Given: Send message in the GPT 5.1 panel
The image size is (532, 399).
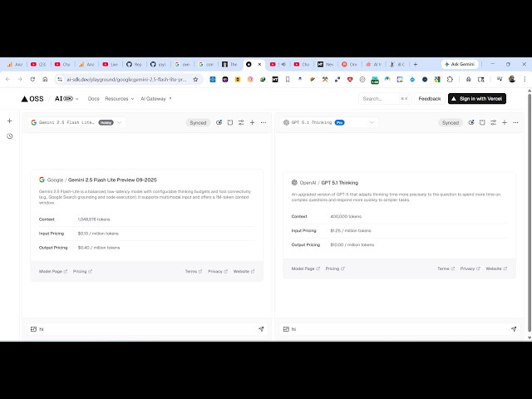Looking at the screenshot, I should [514, 329].
